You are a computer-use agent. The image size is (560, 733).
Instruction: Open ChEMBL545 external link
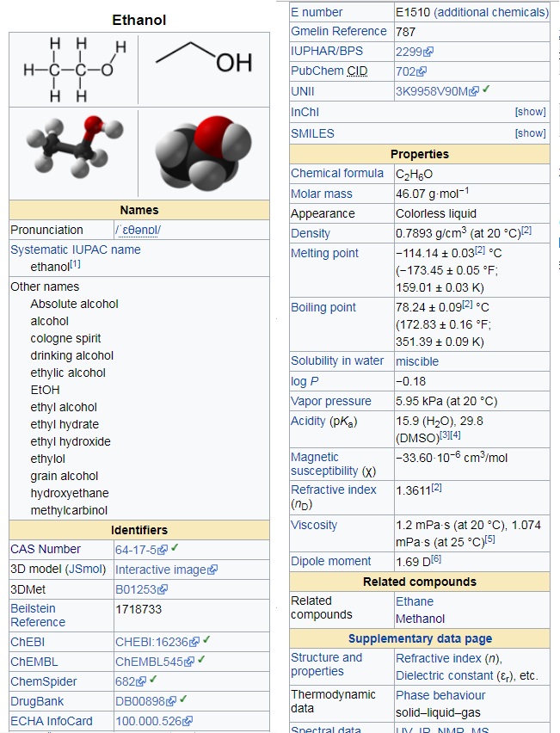pyautogui.click(x=149, y=662)
